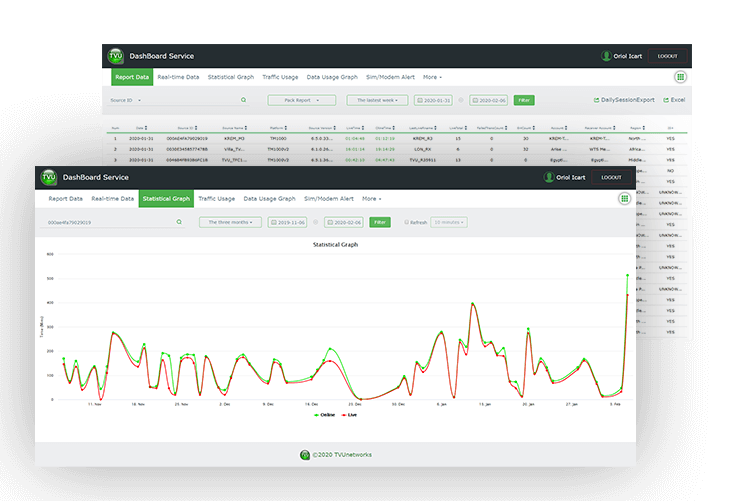Open 'The three months' range dropdown

pyautogui.click(x=224, y=222)
